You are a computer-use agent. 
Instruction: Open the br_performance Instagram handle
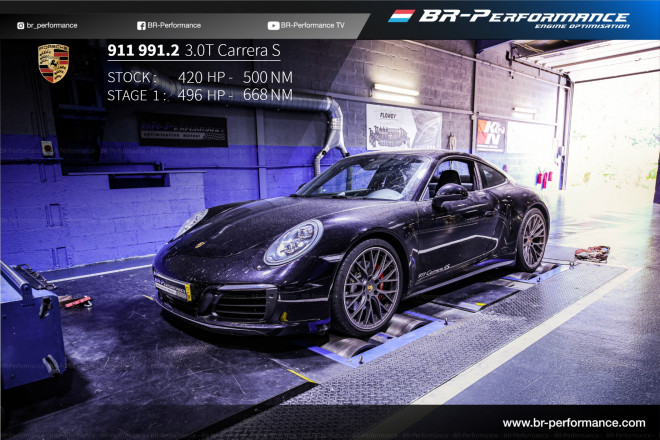(x=53, y=25)
